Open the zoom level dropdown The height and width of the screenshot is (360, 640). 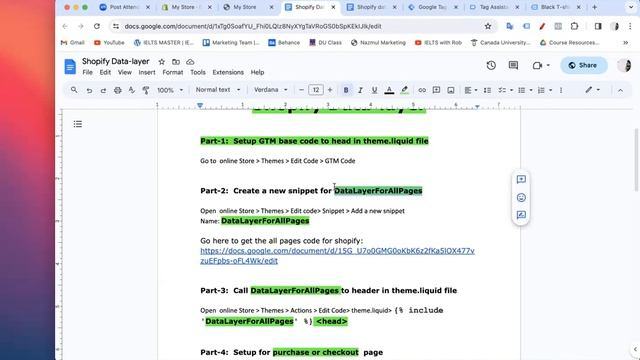coord(170,90)
